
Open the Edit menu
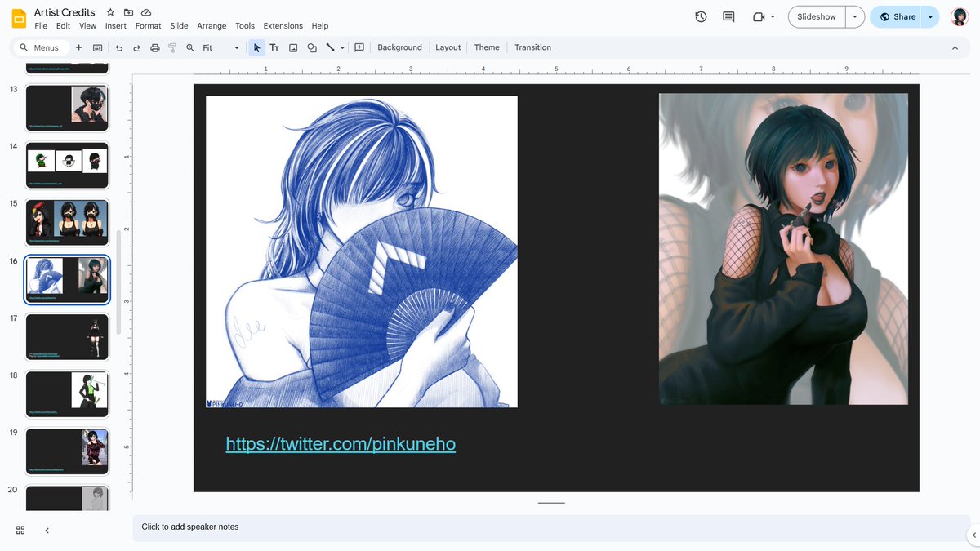coord(63,26)
